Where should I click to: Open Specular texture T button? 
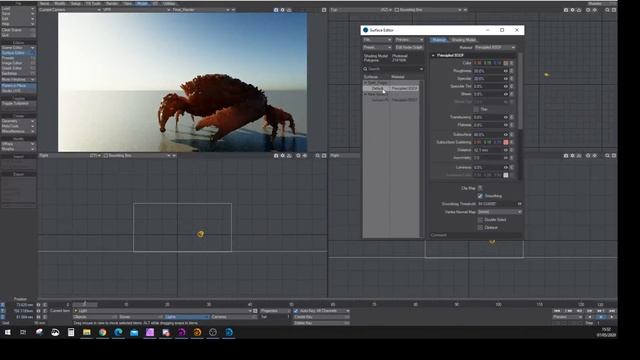[x=511, y=78]
